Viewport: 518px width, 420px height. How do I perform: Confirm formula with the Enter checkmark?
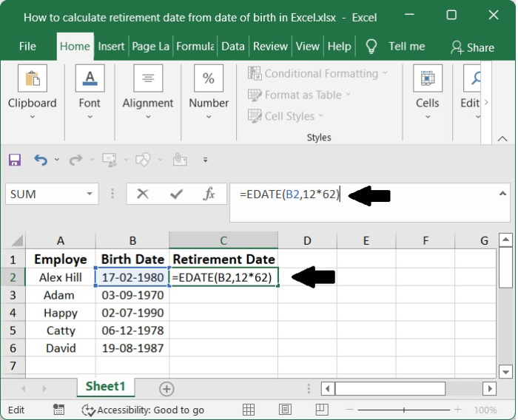176,194
